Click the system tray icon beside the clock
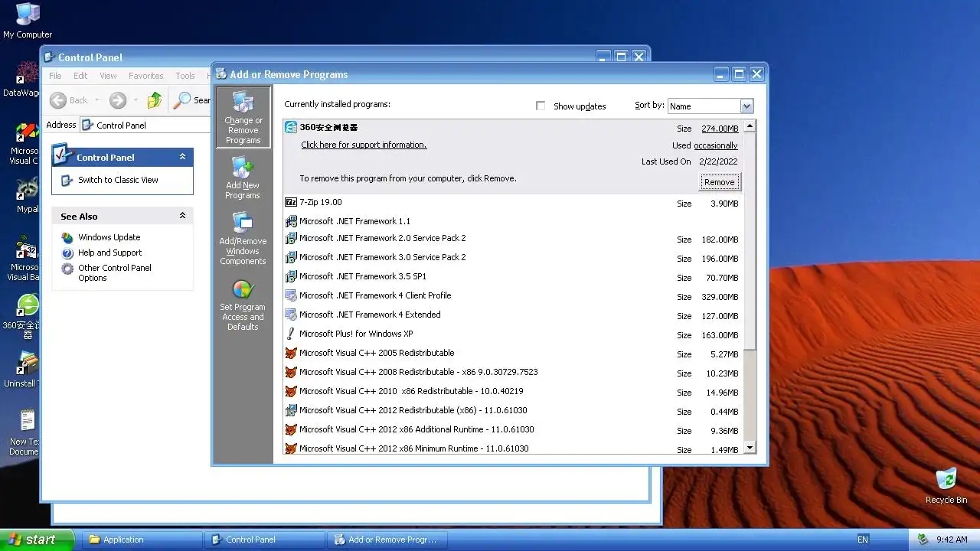The image size is (980, 551). (923, 540)
